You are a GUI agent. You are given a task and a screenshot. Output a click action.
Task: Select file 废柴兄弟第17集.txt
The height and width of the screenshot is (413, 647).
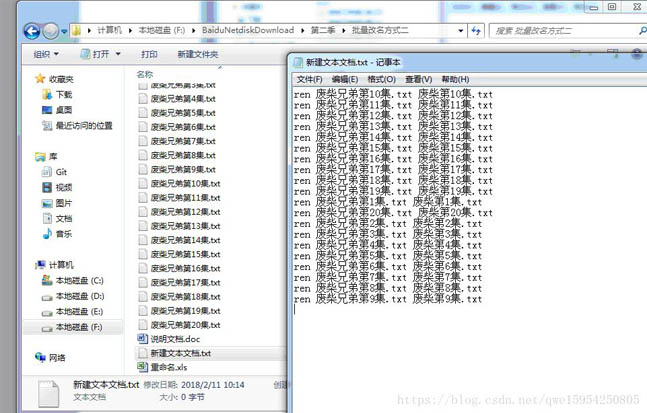[179, 282]
